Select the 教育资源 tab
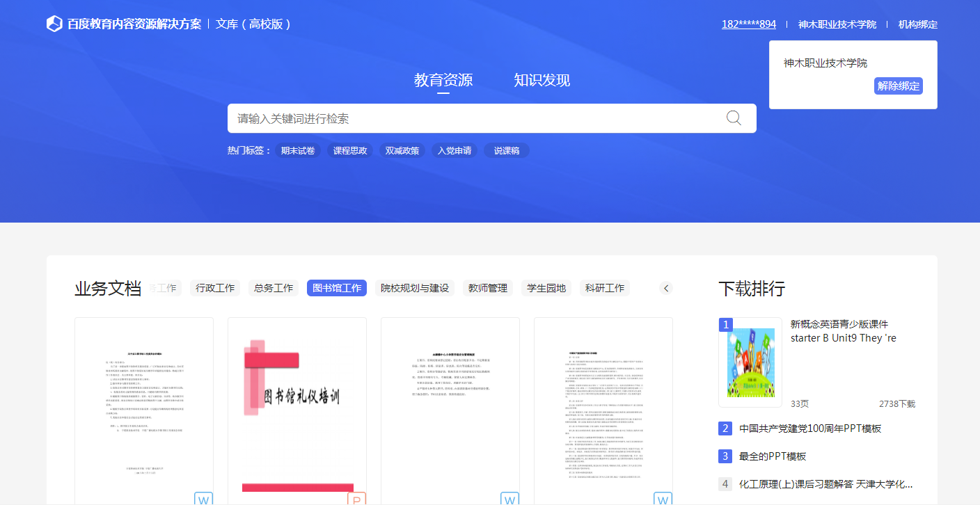The image size is (980, 505). [443, 80]
